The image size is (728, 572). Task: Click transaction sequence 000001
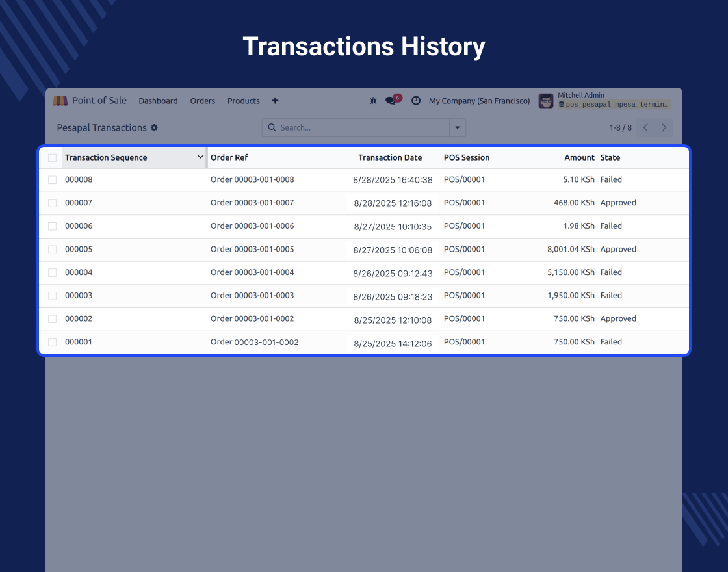[79, 342]
